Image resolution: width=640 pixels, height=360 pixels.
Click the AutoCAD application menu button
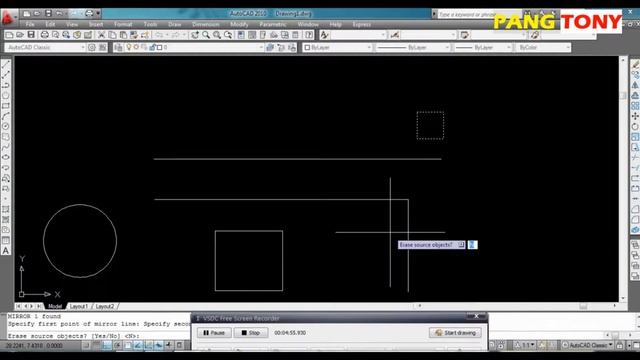[x=8, y=17]
